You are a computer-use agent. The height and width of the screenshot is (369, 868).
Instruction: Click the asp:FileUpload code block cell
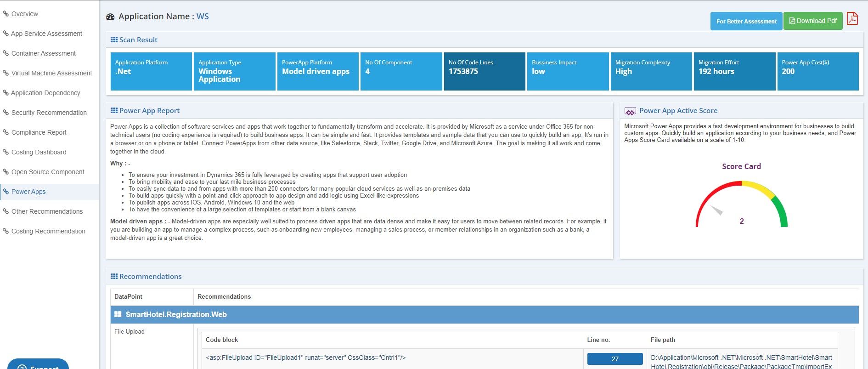[393, 359]
